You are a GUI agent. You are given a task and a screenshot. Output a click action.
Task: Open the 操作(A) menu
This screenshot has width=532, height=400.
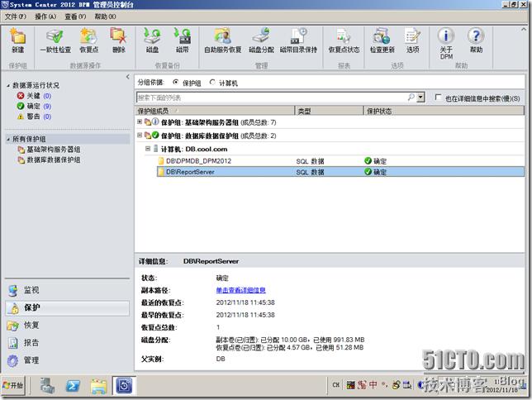point(45,17)
